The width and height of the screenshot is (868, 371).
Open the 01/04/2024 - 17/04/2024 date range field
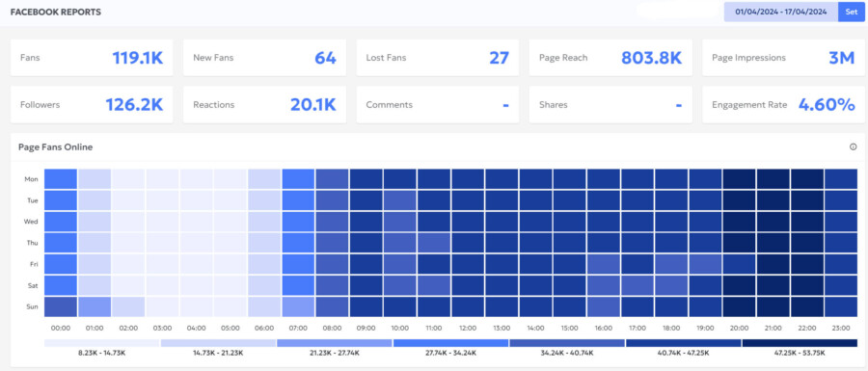click(x=781, y=12)
